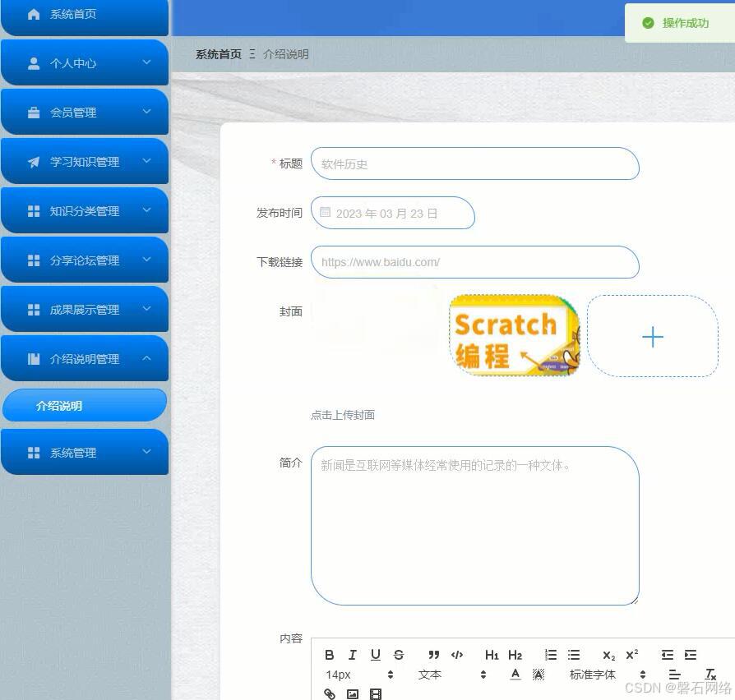Screen dimensions: 735x700
Task: Toggle strikethrough formatting in editor
Action: [399, 655]
